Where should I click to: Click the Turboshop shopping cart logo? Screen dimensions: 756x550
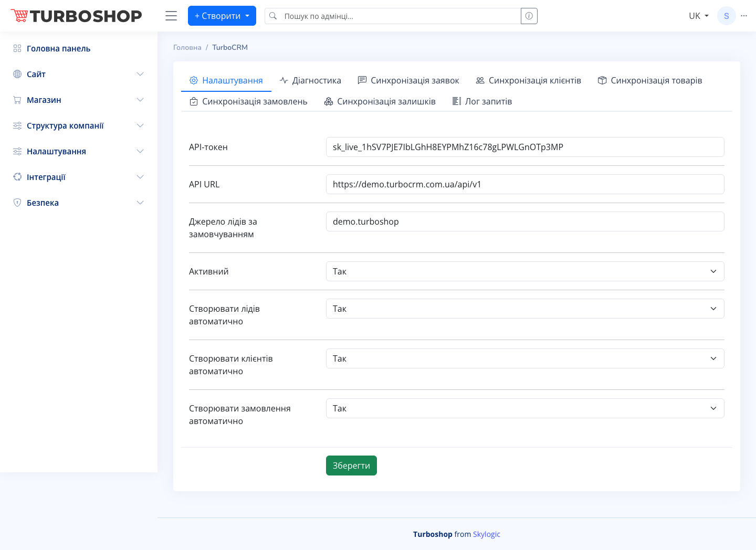pyautogui.click(x=76, y=16)
